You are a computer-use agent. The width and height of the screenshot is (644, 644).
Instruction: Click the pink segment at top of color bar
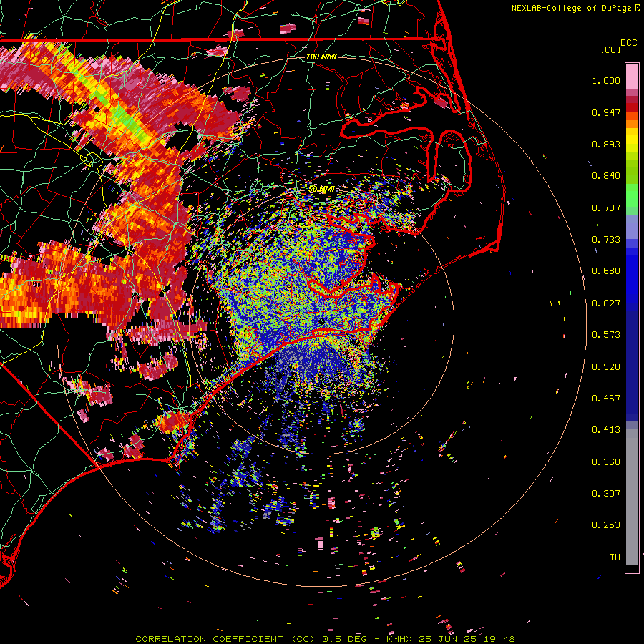coord(632,77)
